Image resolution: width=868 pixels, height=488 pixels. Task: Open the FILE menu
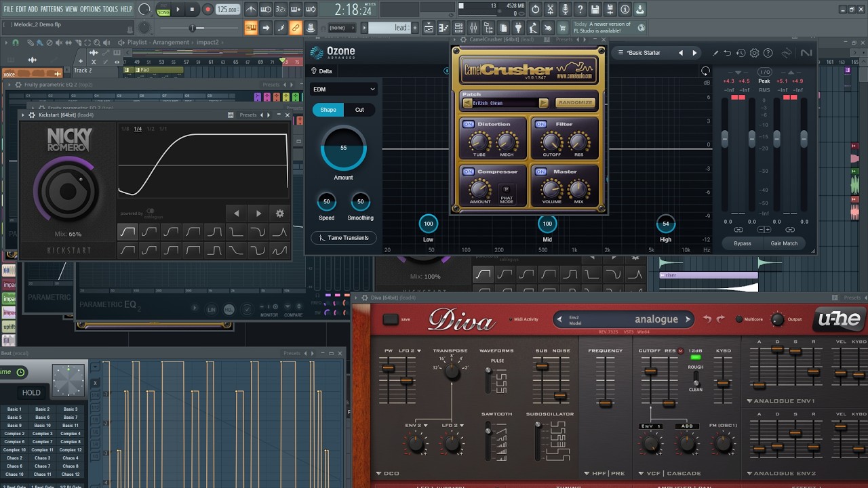pos(8,9)
